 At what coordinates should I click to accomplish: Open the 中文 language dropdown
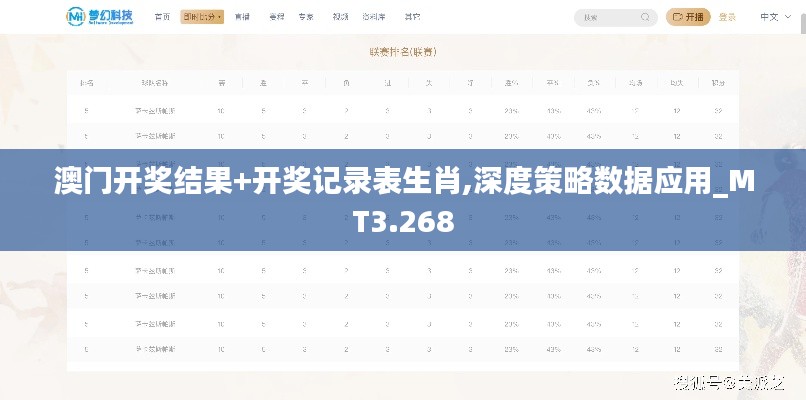pos(773,17)
